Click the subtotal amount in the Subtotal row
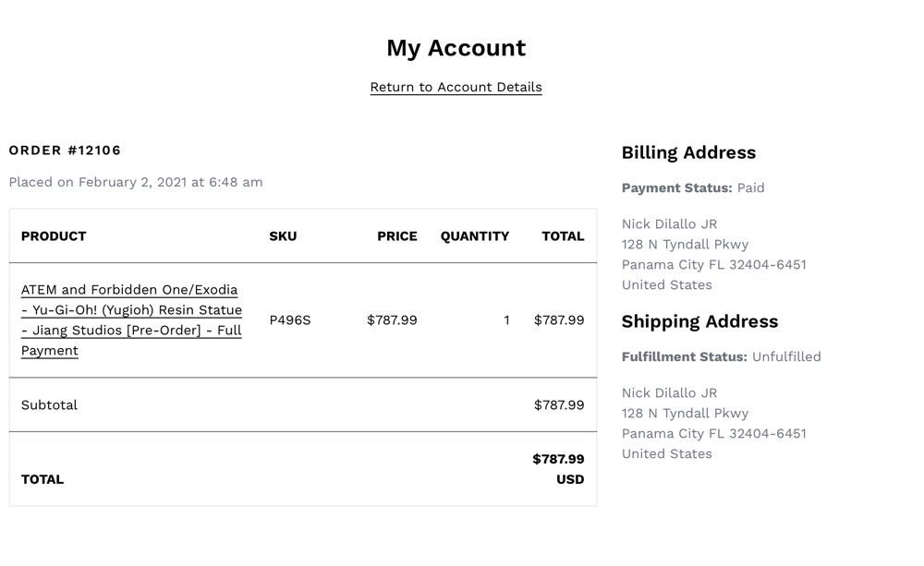 click(559, 405)
